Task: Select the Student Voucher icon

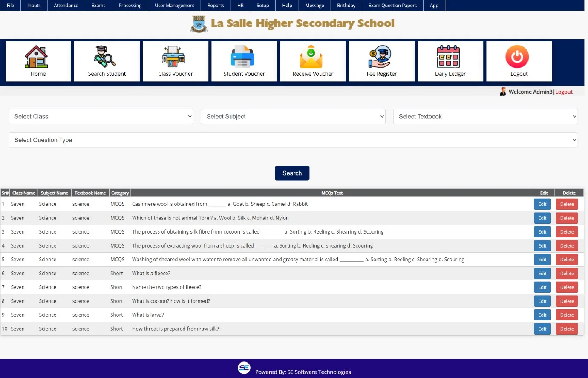Action: [242, 57]
